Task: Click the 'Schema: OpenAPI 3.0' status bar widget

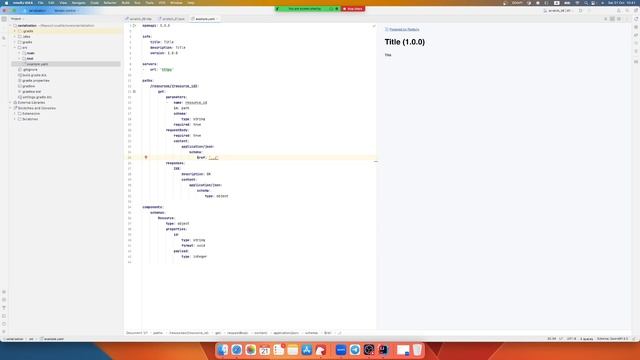Action: click(x=612, y=339)
